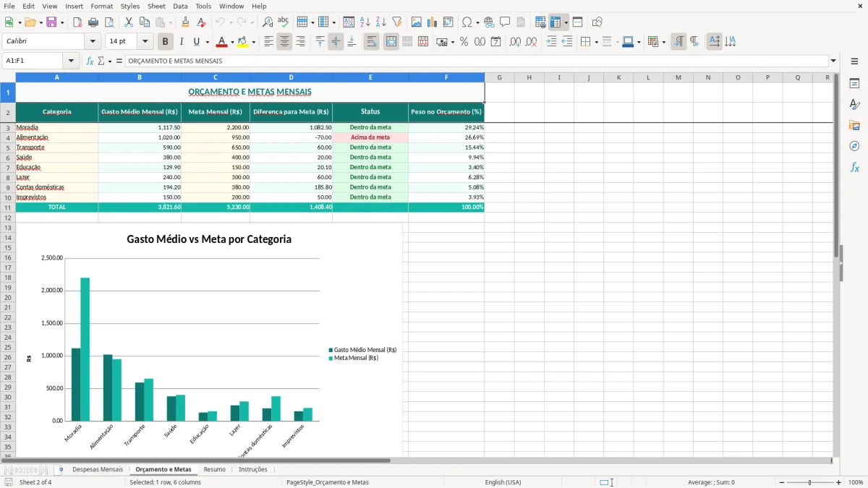The height and width of the screenshot is (488, 868).
Task: Open Find & Replace from the toolbar
Action: click(x=268, y=22)
